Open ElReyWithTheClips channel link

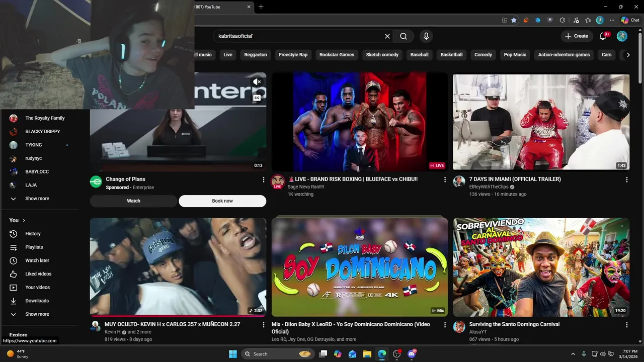489,187
